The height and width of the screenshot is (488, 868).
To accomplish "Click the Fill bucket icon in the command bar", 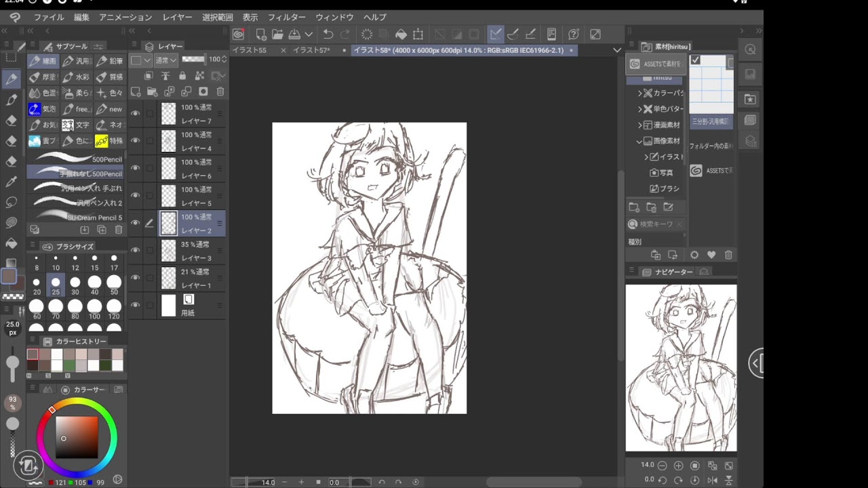I will (x=401, y=34).
